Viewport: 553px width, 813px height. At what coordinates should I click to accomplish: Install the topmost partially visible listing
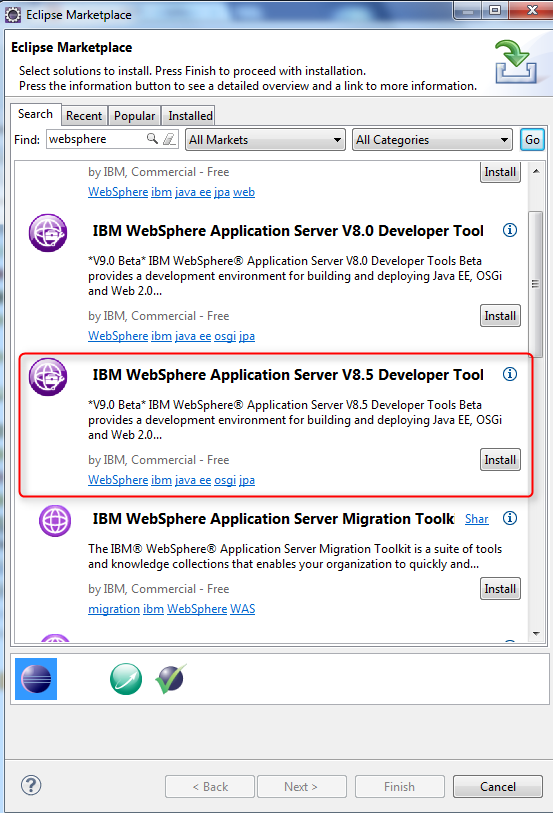(500, 172)
